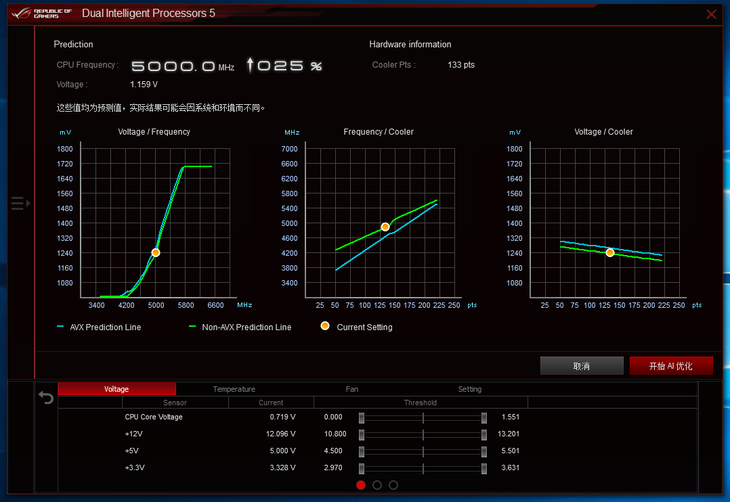This screenshot has height=502, width=730.
Task: Click the orange current setting marker in Voltage / Frequency chart
Action: click(155, 252)
